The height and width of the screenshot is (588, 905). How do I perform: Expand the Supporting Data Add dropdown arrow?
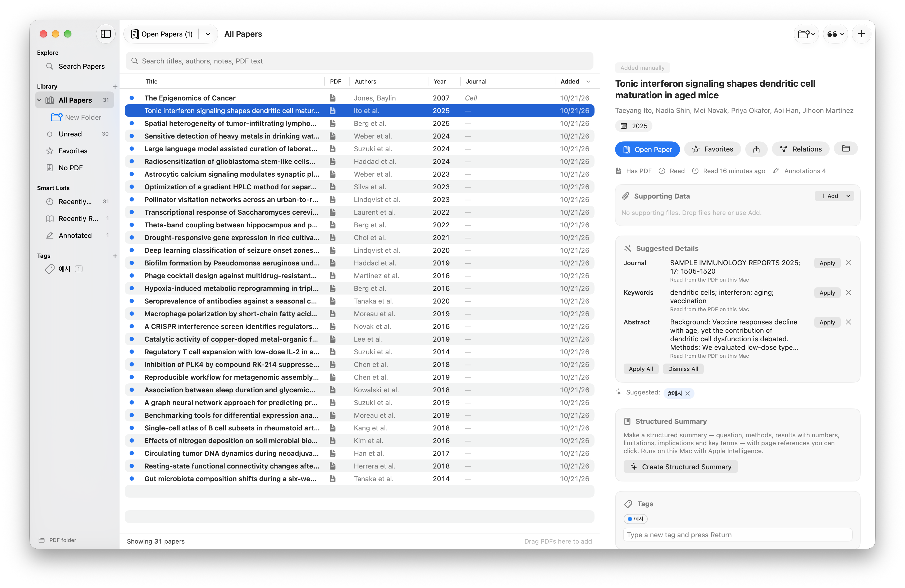(848, 196)
